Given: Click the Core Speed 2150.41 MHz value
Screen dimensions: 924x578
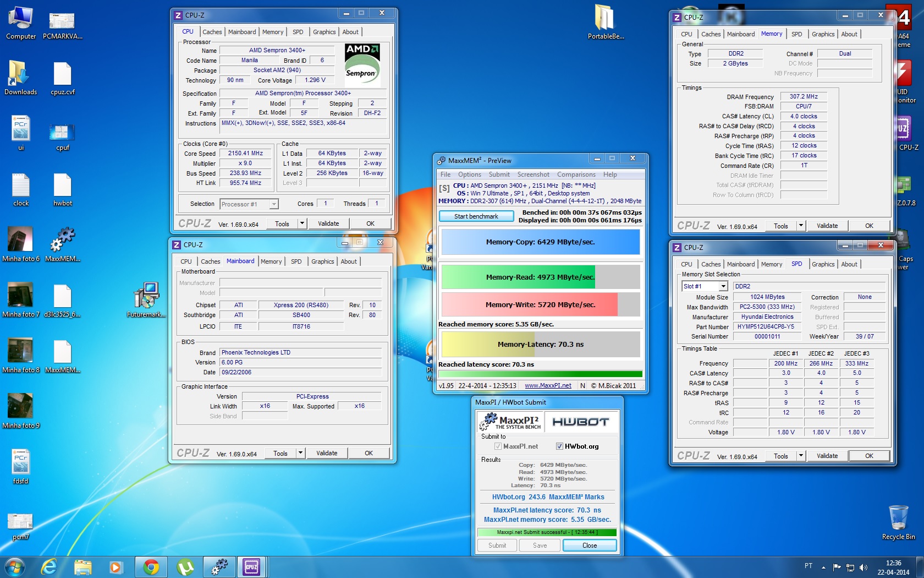Looking at the screenshot, I should (x=245, y=154).
